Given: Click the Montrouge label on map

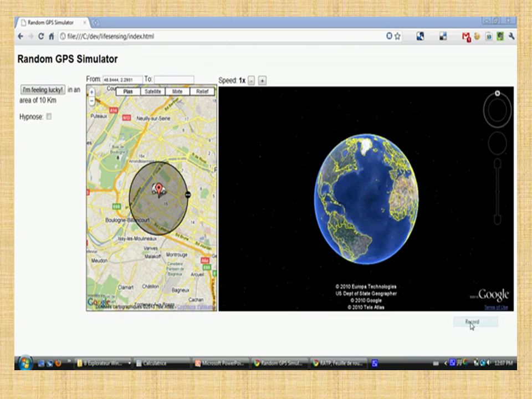Looking at the screenshot, I should (176, 255).
